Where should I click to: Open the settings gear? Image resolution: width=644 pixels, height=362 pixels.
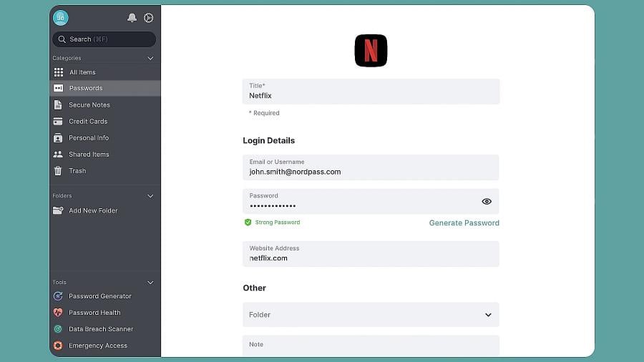coord(148,18)
